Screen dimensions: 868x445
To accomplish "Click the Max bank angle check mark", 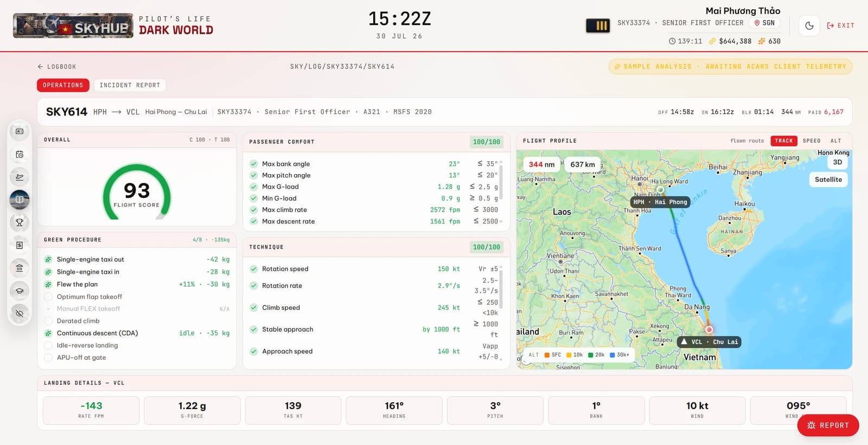I will 253,164.
